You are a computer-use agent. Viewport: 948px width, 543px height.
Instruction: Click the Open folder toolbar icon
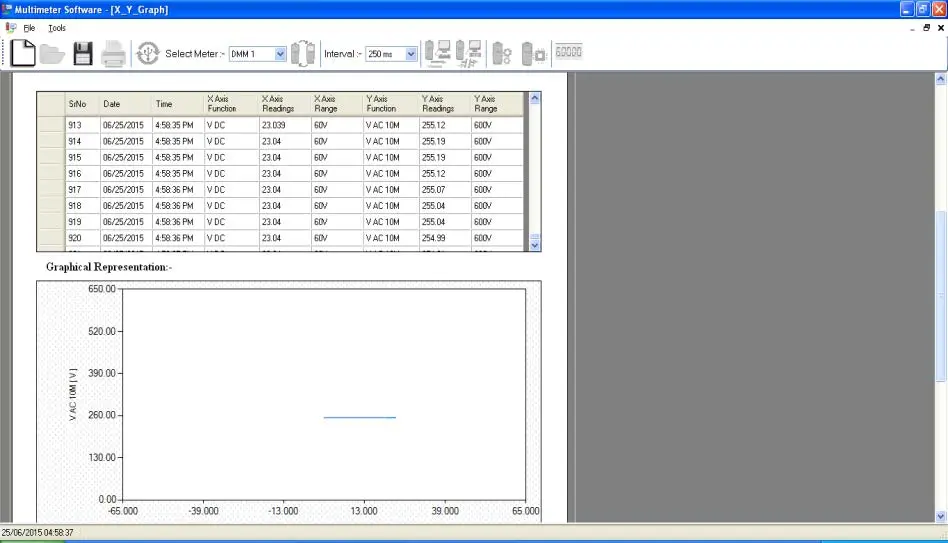(x=52, y=54)
